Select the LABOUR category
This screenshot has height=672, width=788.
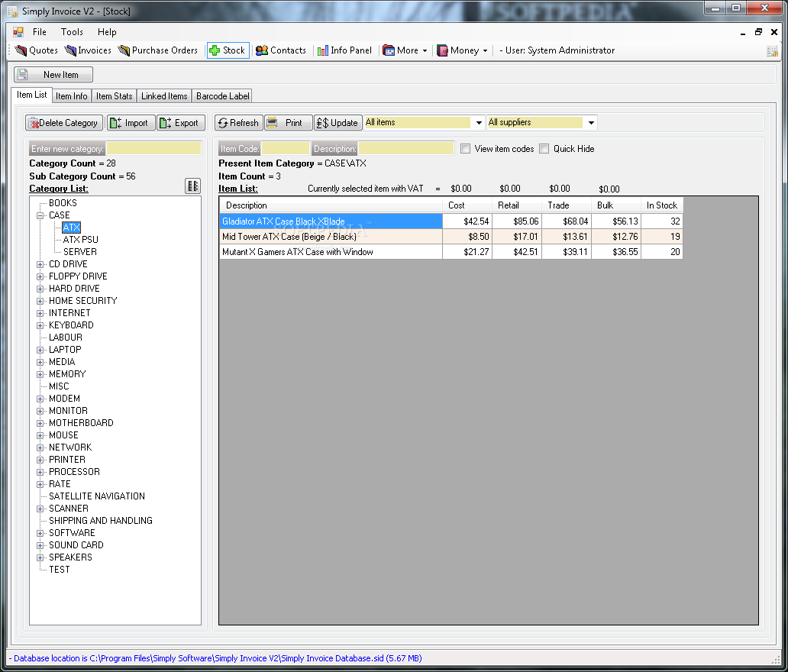[66, 338]
